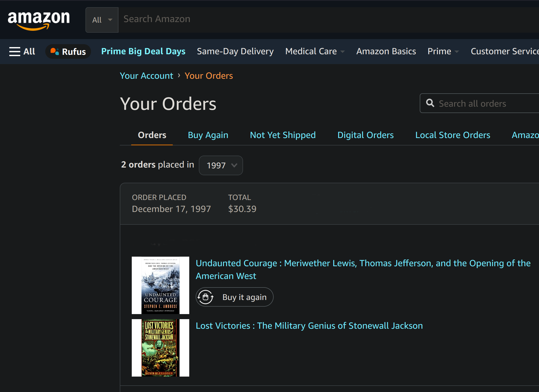This screenshot has width=539, height=392.
Task: Open the hamburger All menu icon
Action: click(x=15, y=51)
